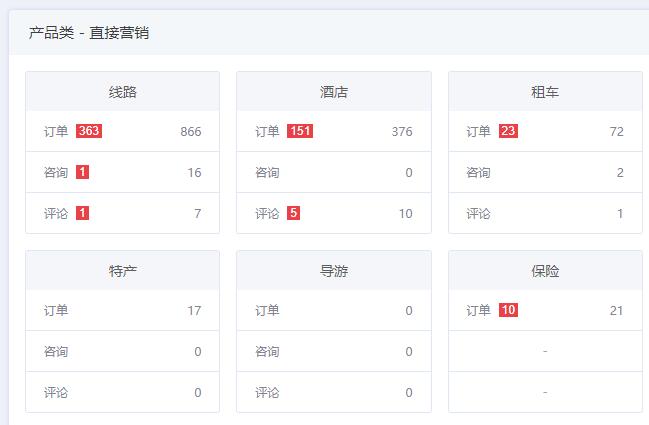This screenshot has width=649, height=425.
Task: Click the 2 count in 租车 咨询 row
Action: (620, 173)
